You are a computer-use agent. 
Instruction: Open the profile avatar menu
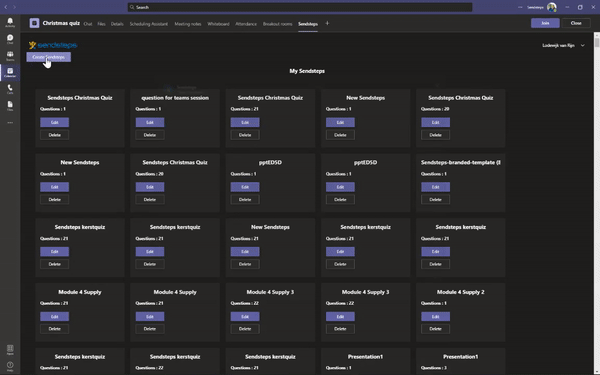coord(551,7)
